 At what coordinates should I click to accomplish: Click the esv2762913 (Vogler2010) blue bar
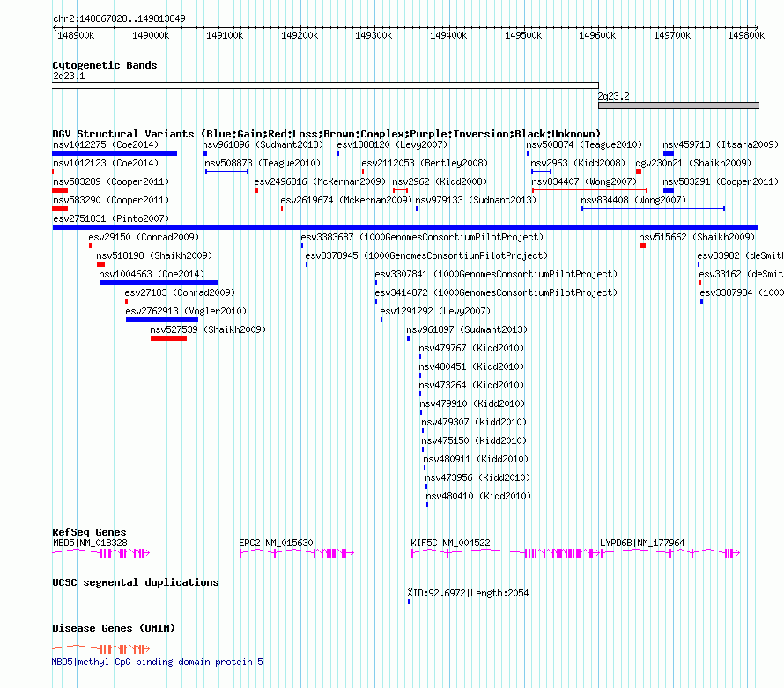162,320
